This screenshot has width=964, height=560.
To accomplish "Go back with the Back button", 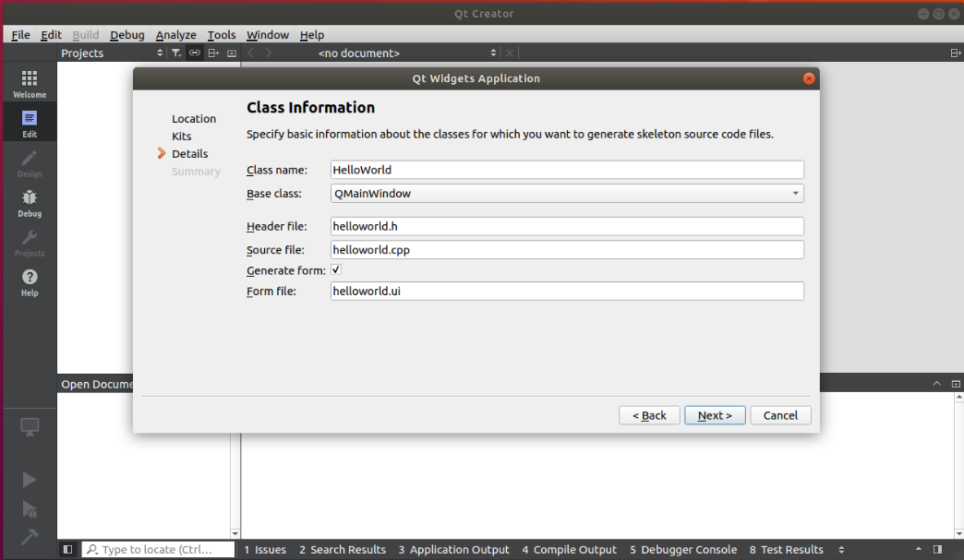I will click(649, 415).
